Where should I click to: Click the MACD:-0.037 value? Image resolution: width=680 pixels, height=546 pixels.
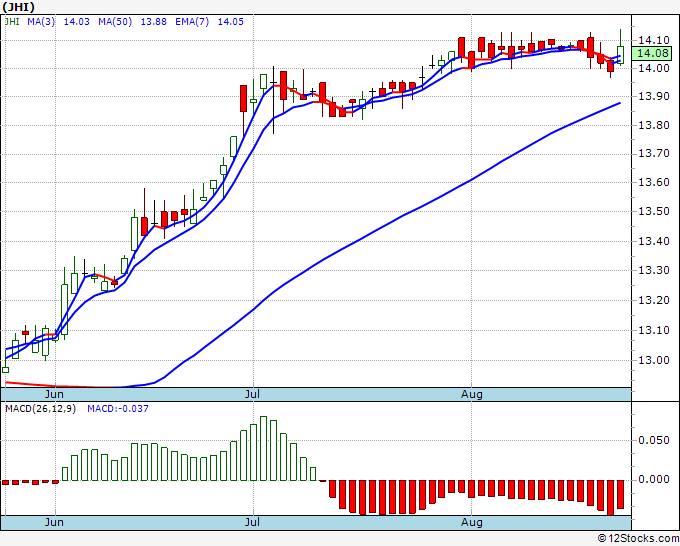pyautogui.click(x=118, y=409)
